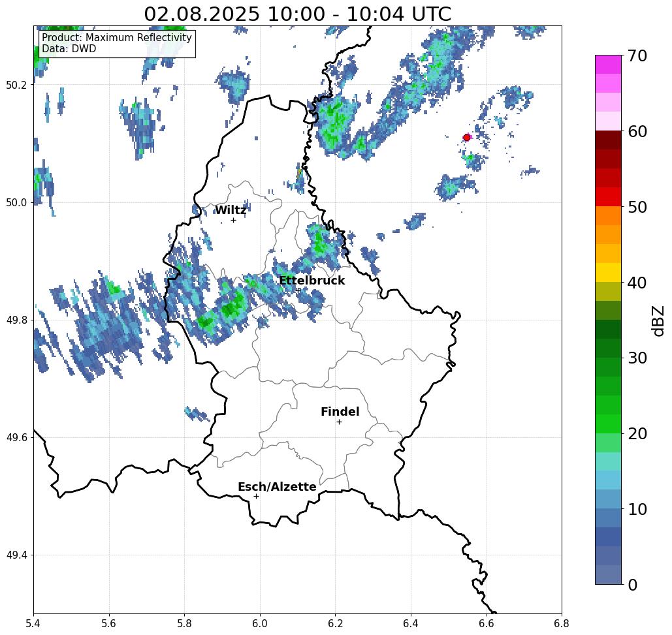Screen dimensions: 672x635
Task: Click the latitude tick label 49.8
Action: [16, 320]
